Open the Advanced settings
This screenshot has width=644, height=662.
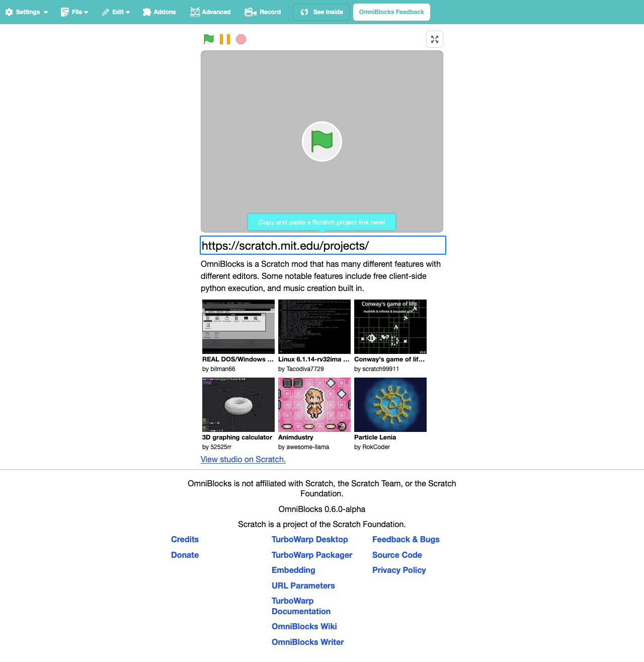pyautogui.click(x=210, y=12)
